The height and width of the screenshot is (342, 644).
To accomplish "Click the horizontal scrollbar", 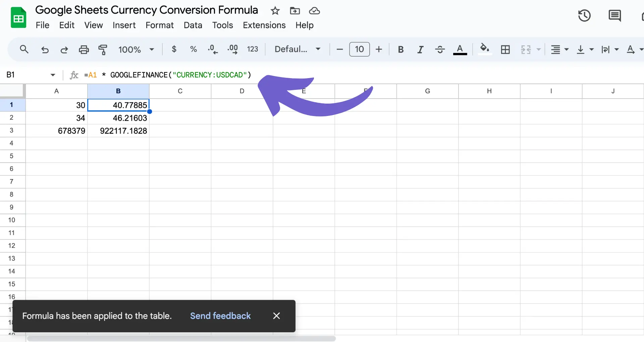I will point(181,339).
